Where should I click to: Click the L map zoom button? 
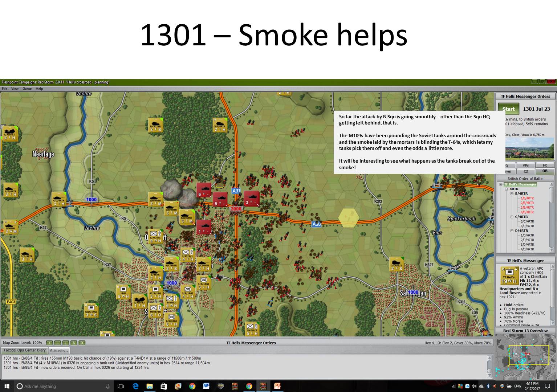click(66, 343)
